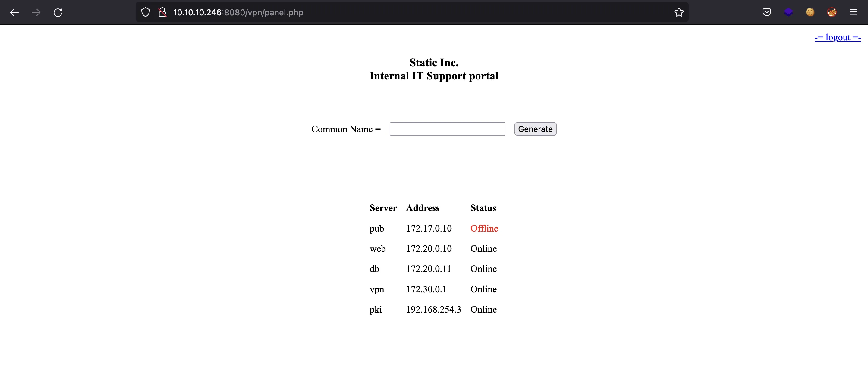
Task: Click the pki server address 192.168.254.3
Action: pyautogui.click(x=433, y=310)
